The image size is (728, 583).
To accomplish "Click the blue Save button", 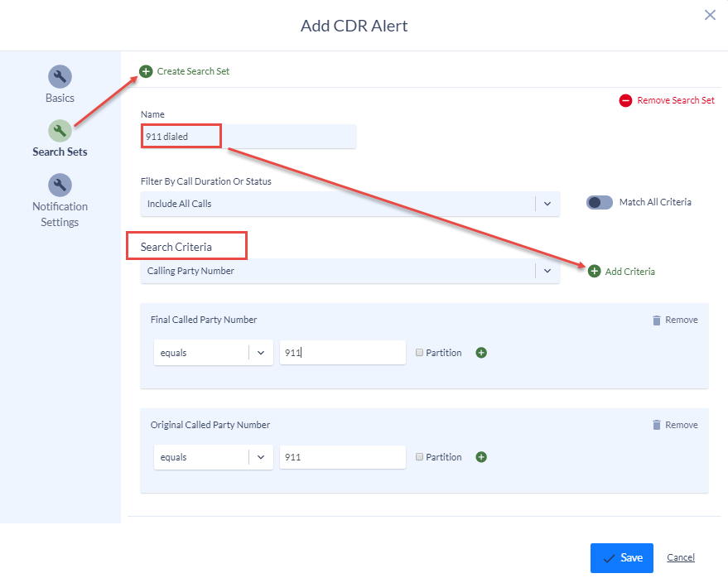I will tap(622, 558).
